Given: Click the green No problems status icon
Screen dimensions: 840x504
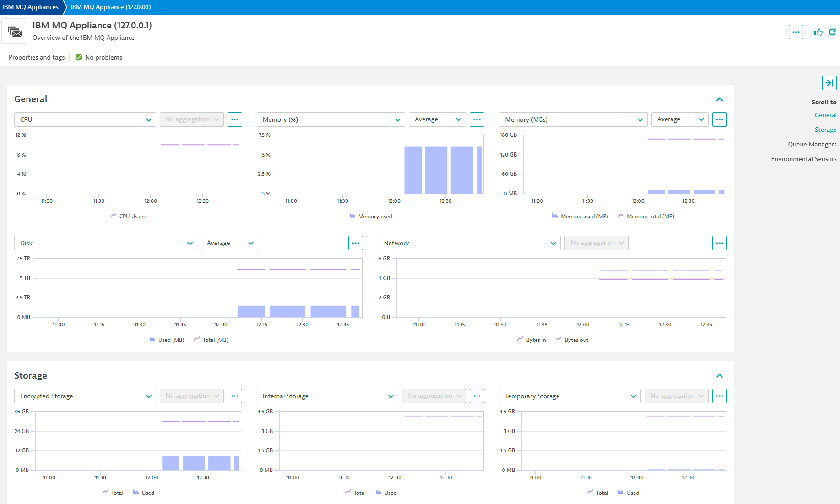Looking at the screenshot, I should (78, 57).
